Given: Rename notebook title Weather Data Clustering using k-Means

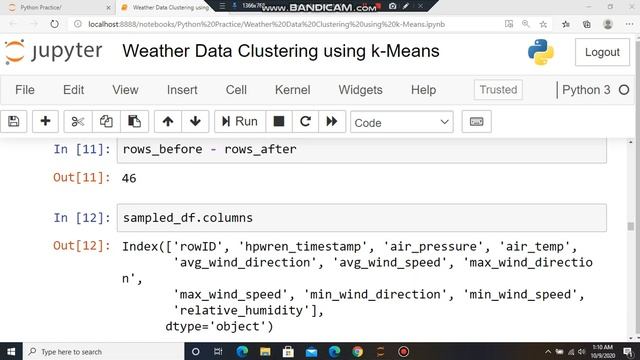Looking at the screenshot, I should [x=281, y=51].
